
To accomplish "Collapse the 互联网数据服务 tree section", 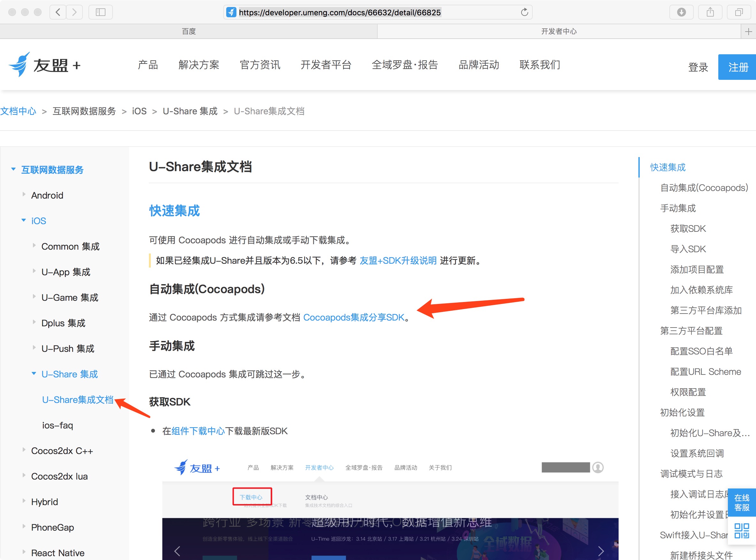I will point(13,169).
